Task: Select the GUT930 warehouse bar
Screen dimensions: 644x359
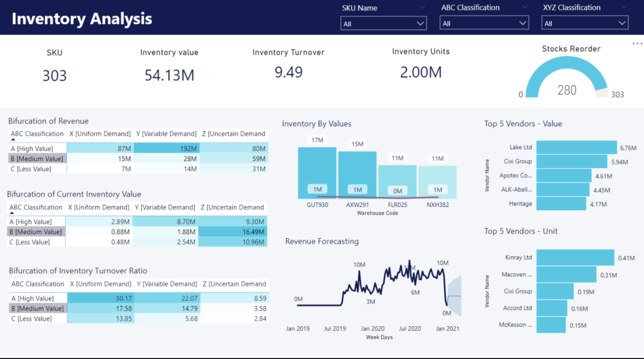Action: point(317,172)
